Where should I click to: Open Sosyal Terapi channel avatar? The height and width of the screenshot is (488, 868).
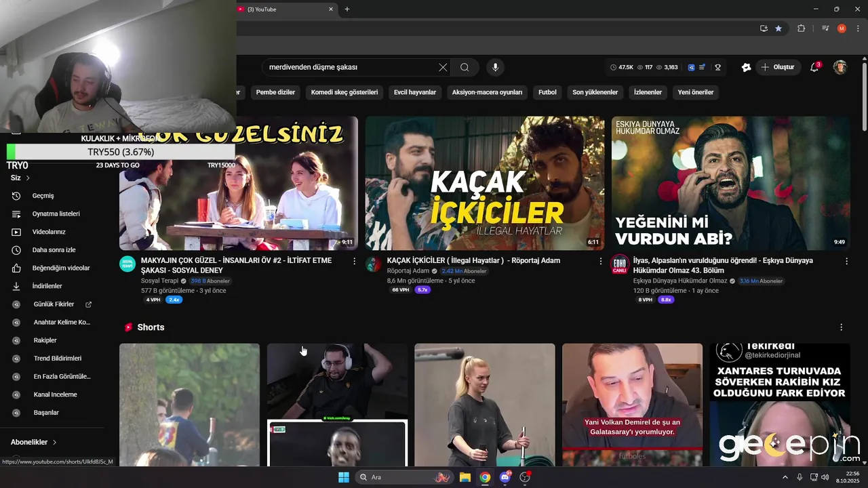tap(127, 264)
